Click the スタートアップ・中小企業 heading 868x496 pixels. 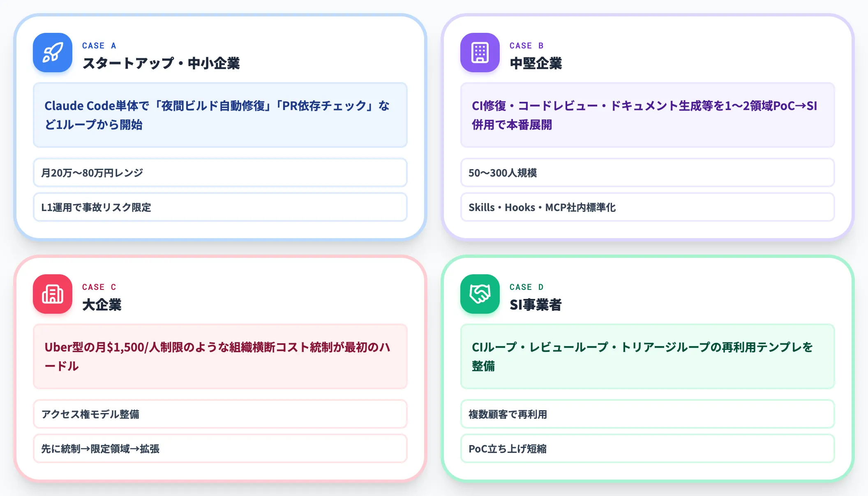(161, 63)
